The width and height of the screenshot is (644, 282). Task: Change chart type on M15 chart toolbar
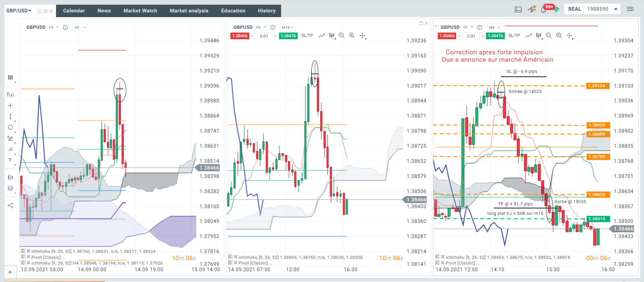(332, 36)
